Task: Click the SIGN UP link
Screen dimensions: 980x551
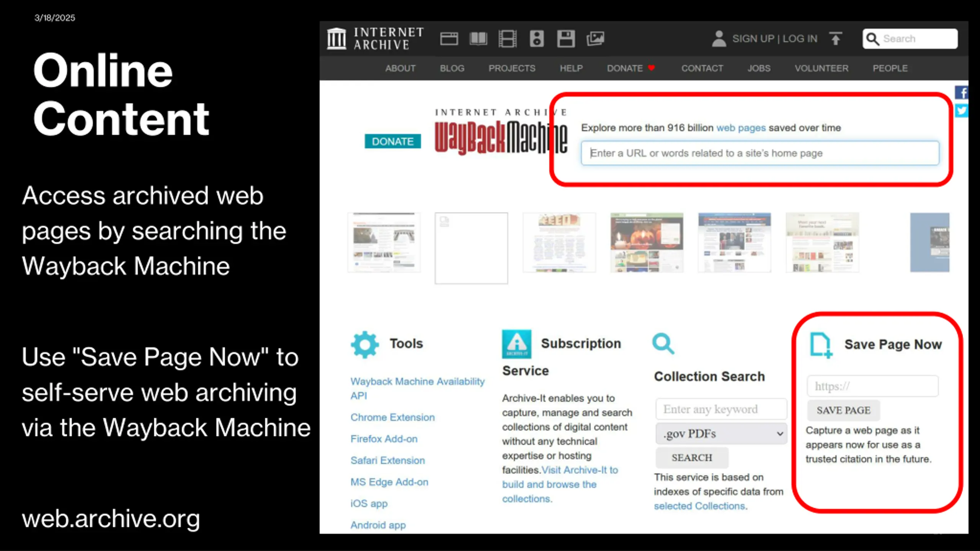Action: coord(753,39)
